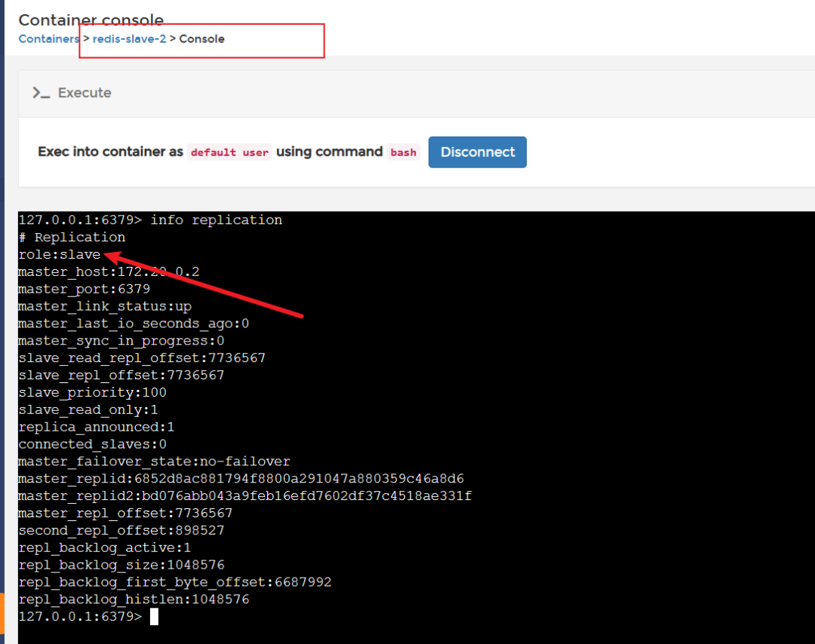The height and width of the screenshot is (644, 815).
Task: Click the Execute terminal prompt icon
Action: pyautogui.click(x=41, y=93)
